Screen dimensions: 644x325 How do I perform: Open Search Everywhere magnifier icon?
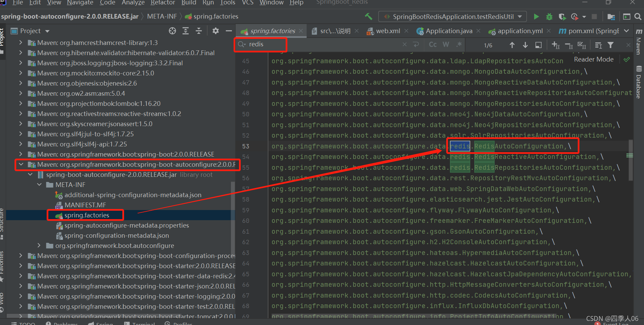638,17
